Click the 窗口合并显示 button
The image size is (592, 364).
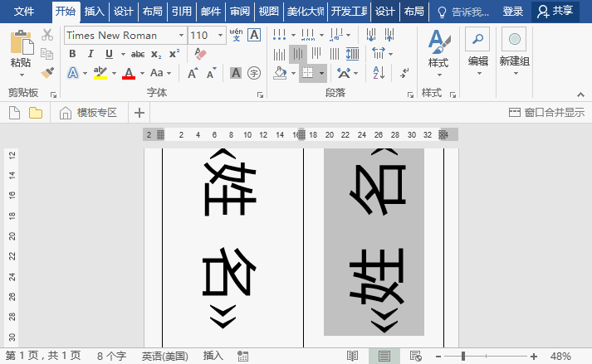[547, 113]
